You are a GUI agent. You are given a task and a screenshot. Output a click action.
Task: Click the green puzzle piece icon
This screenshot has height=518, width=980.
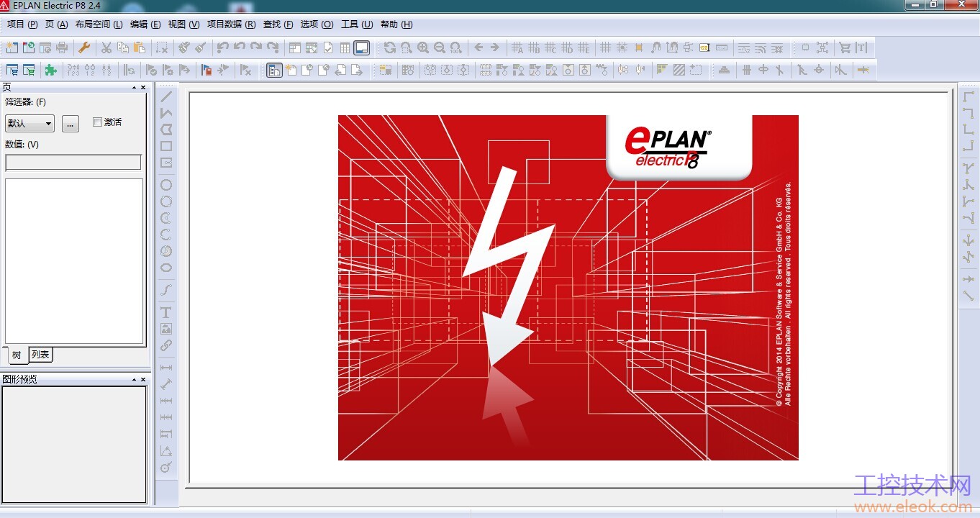pos(50,70)
